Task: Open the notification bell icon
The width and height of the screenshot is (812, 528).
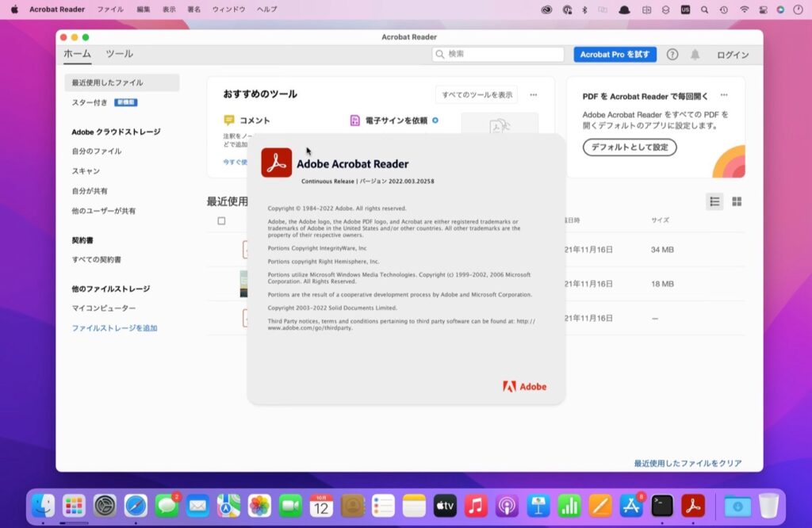Action: [x=695, y=55]
